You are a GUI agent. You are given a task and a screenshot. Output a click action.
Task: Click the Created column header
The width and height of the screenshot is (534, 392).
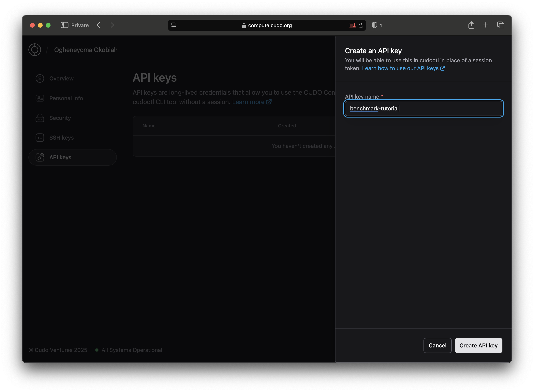287,126
